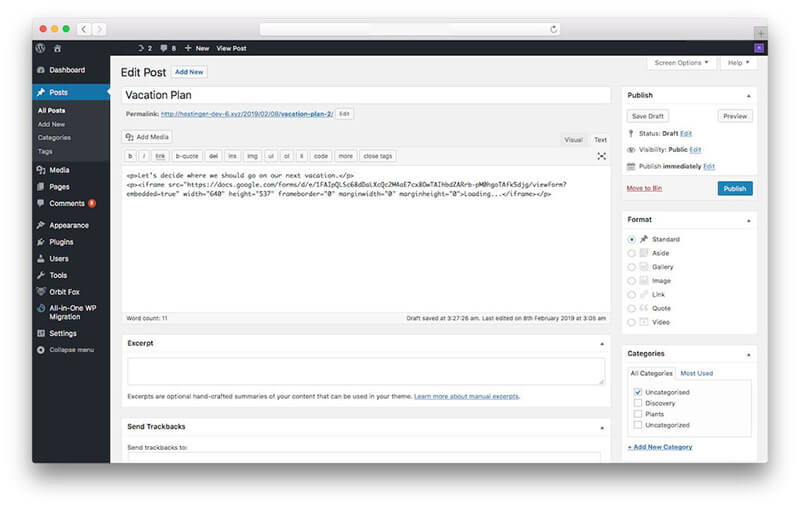
Task: Click into the post title field
Action: click(366, 95)
